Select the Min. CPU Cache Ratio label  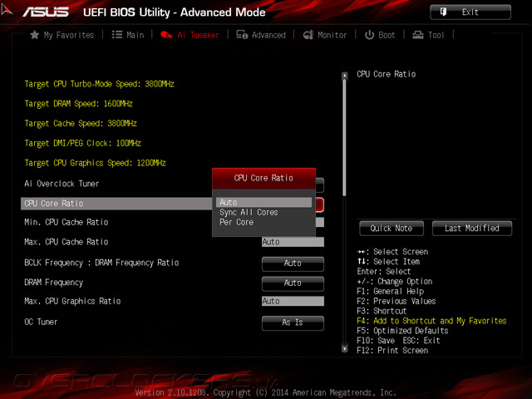pos(66,222)
